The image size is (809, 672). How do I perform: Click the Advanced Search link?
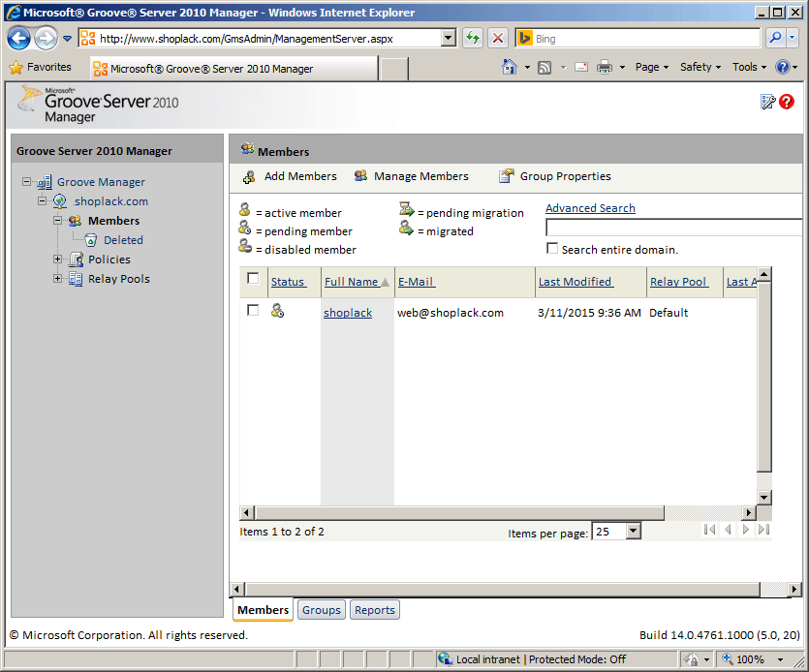point(590,208)
